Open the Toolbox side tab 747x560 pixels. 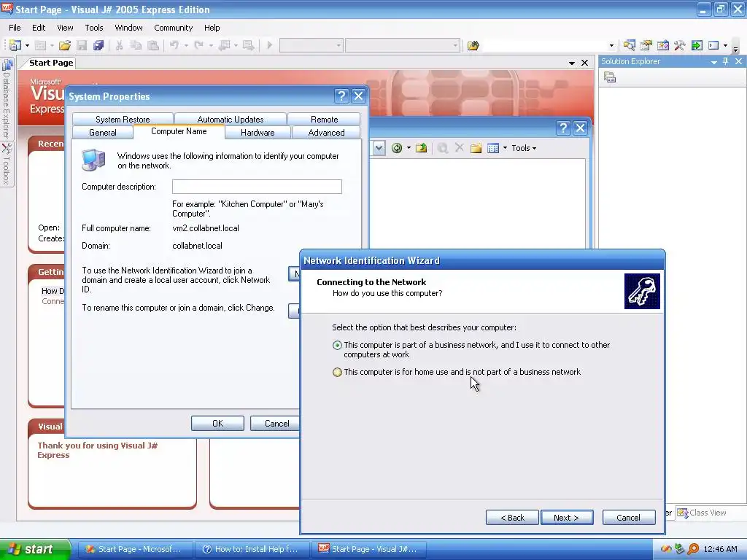pos(6,164)
